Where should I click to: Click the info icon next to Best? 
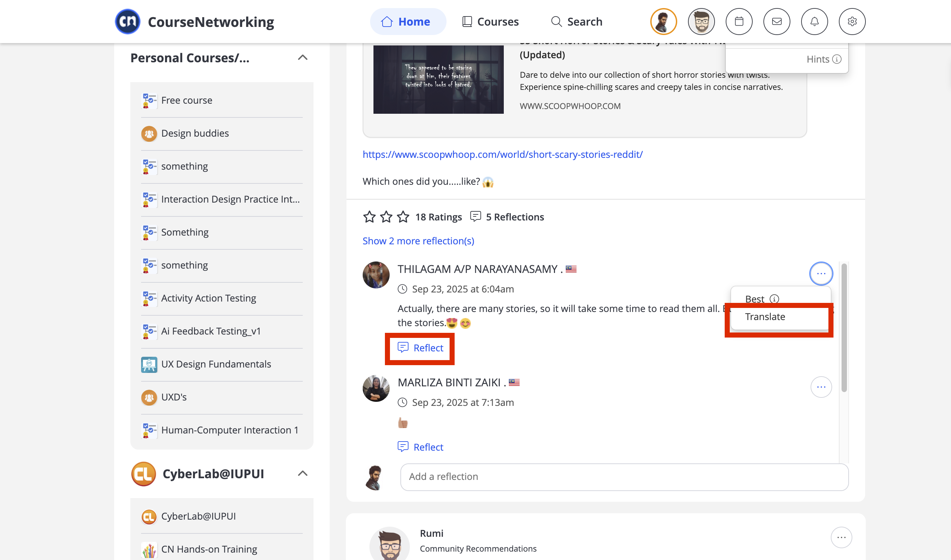click(774, 299)
